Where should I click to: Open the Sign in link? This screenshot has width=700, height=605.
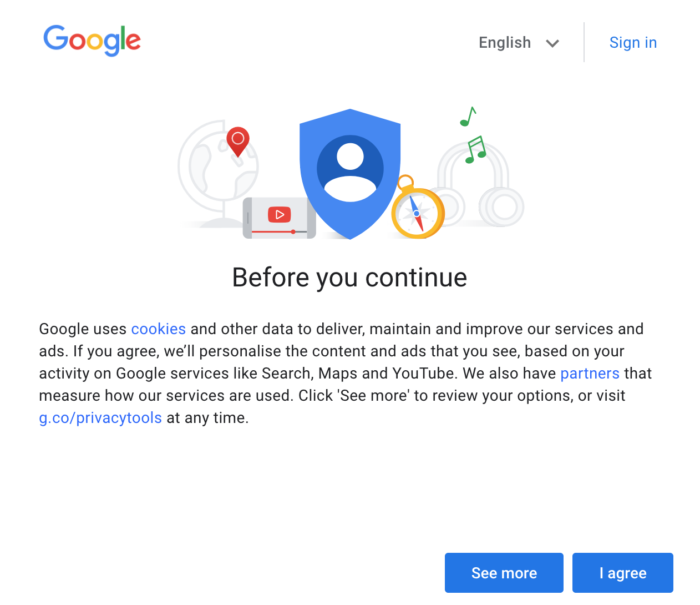633,43
